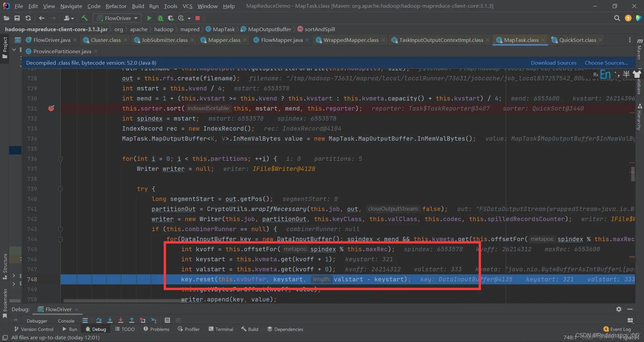This screenshot has width=644, height=342.
Task: Start debugging with the green bug icon
Action: pyautogui.click(x=160, y=18)
